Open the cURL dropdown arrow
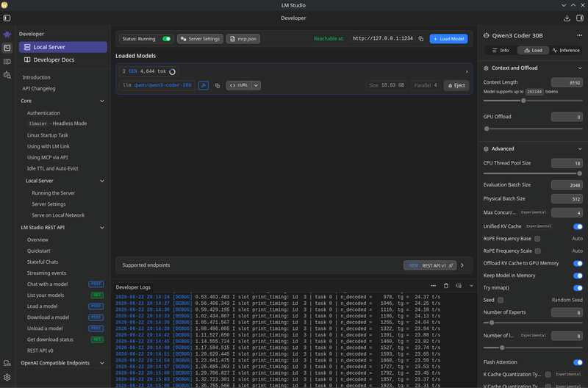This screenshot has height=388, width=588. (256, 85)
